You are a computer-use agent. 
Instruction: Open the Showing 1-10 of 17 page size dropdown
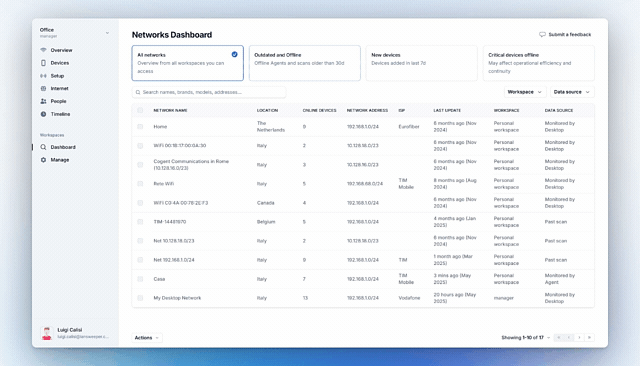tap(526, 337)
